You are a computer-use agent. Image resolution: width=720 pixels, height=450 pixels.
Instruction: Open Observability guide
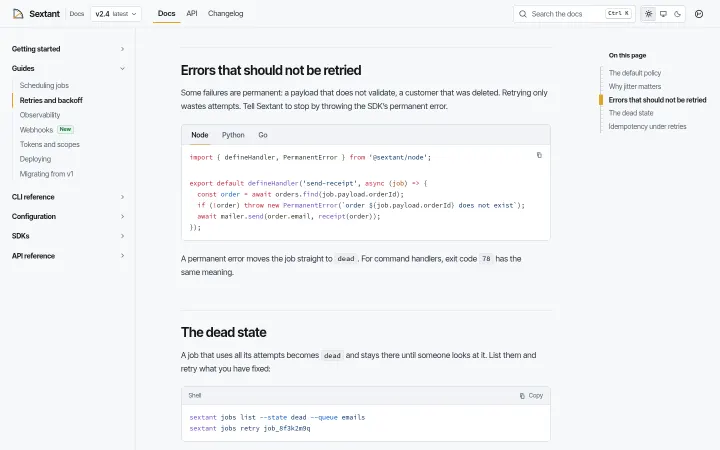coord(40,115)
